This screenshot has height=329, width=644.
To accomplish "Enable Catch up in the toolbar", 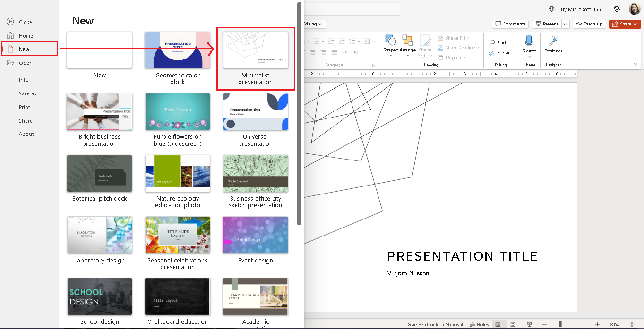I will tap(589, 24).
